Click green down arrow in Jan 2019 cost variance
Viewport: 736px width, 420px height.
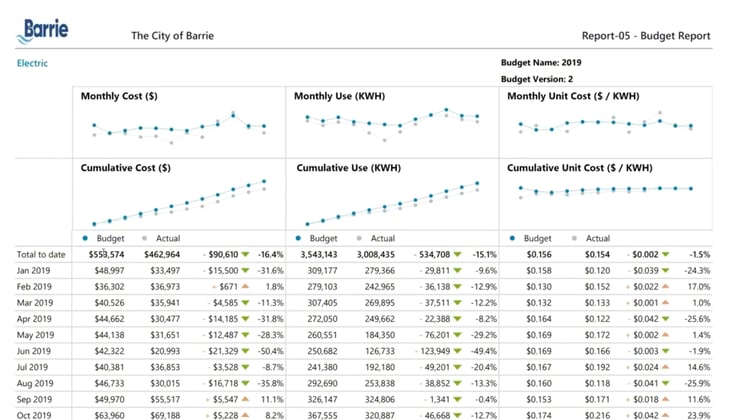pyautogui.click(x=244, y=270)
